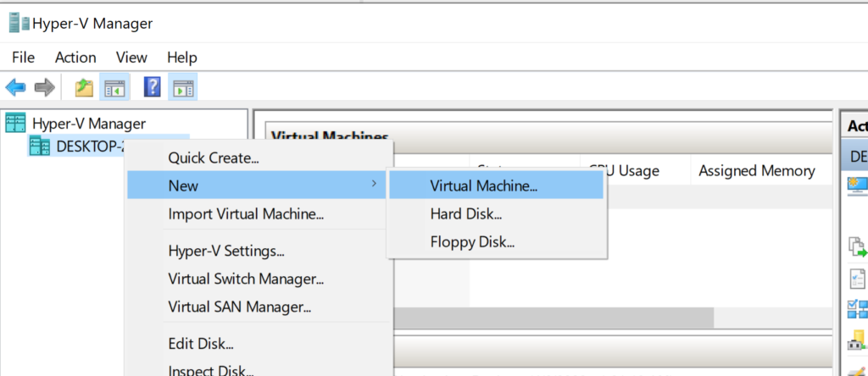Click the Hyper-V Manager title bar icon
The height and width of the screenshot is (376, 868).
click(19, 23)
